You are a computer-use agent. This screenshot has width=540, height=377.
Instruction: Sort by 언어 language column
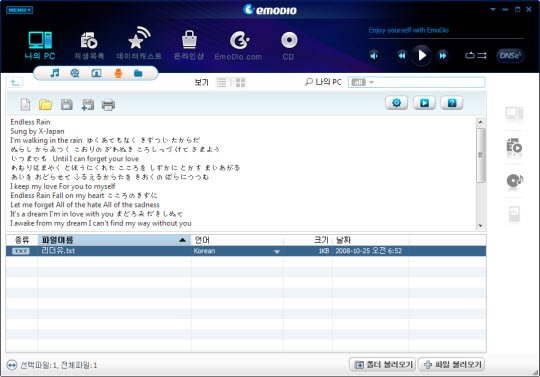click(237, 240)
